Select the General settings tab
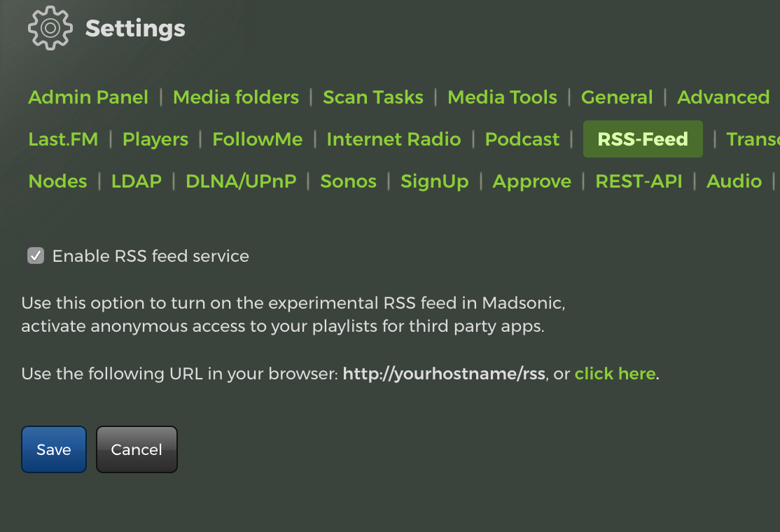780x532 pixels. point(617,97)
